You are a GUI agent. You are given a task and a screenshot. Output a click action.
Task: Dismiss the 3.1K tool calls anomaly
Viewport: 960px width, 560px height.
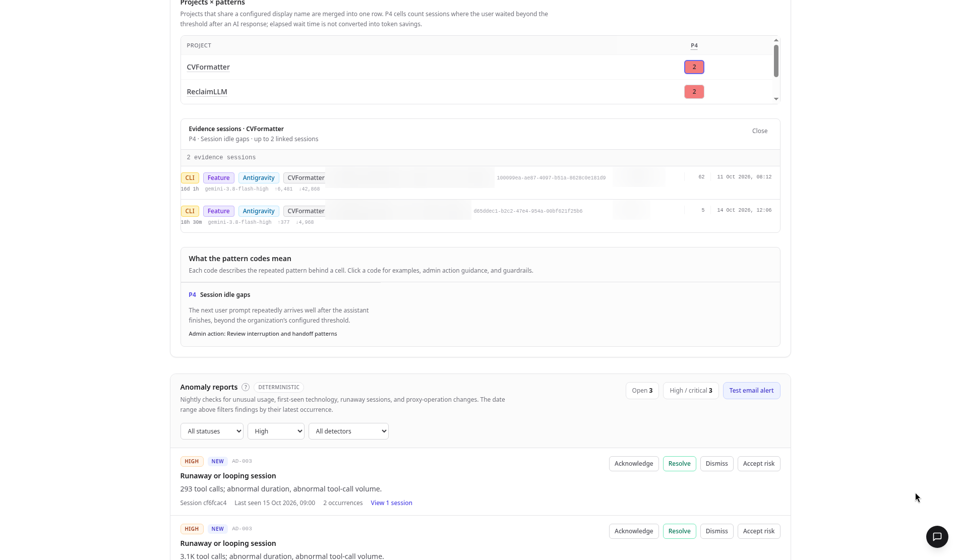tap(716, 531)
